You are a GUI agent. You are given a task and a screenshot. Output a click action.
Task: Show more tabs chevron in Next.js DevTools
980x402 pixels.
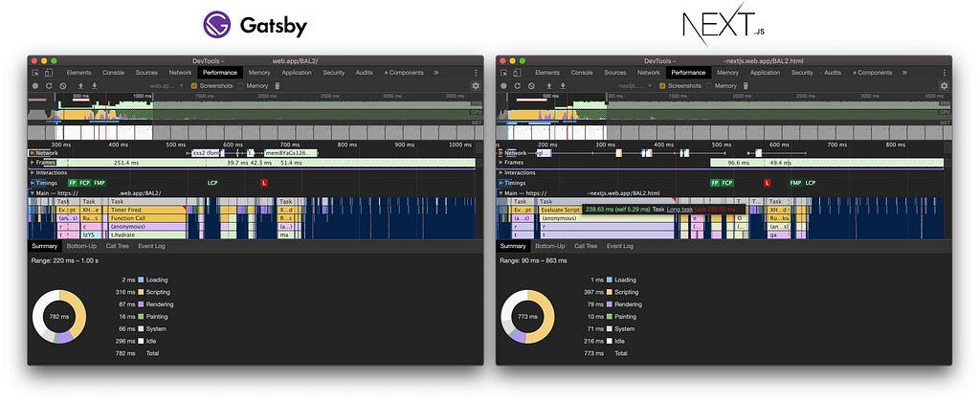click(905, 73)
